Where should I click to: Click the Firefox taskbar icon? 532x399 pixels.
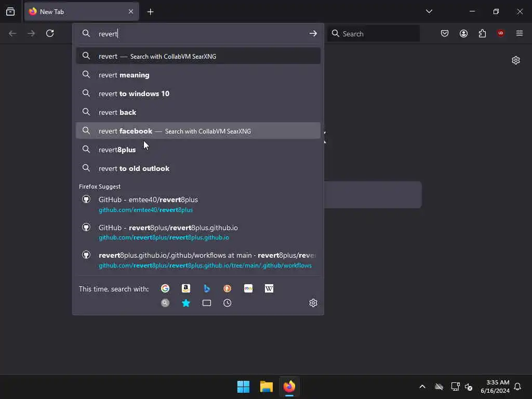point(289,387)
